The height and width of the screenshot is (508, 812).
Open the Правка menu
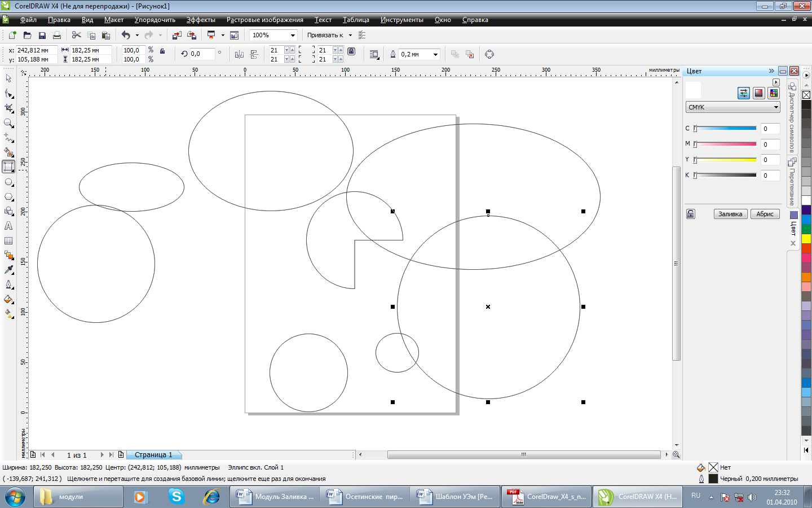[59, 20]
